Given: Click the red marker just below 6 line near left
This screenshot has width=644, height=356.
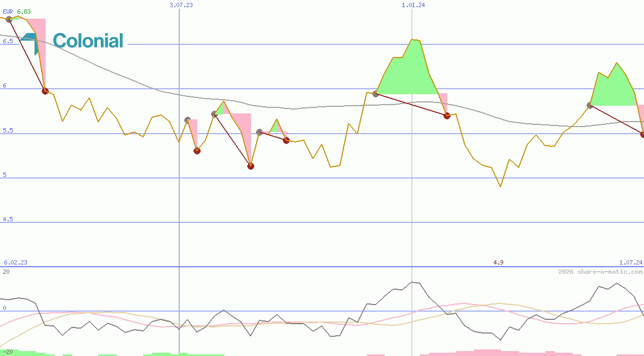Looking at the screenshot, I should (45, 91).
